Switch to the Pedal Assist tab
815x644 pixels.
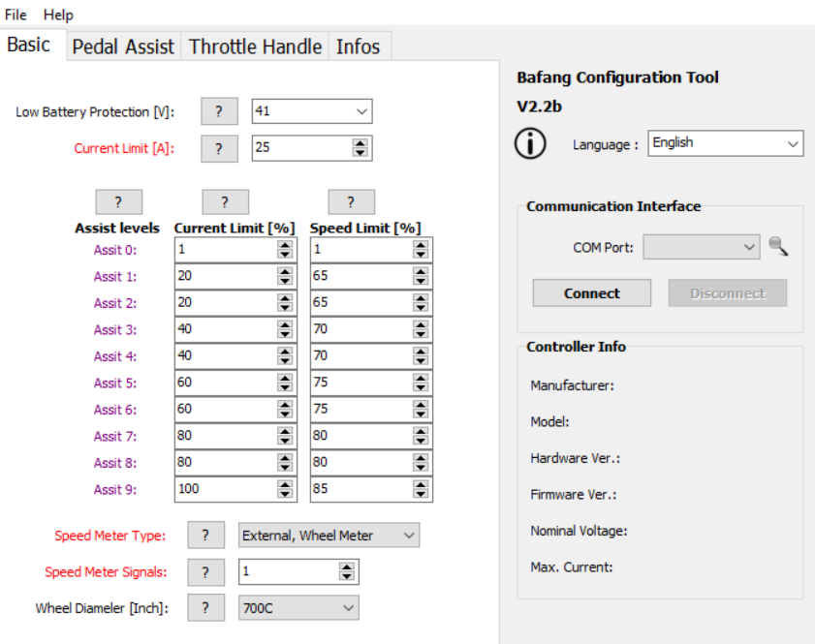(123, 46)
